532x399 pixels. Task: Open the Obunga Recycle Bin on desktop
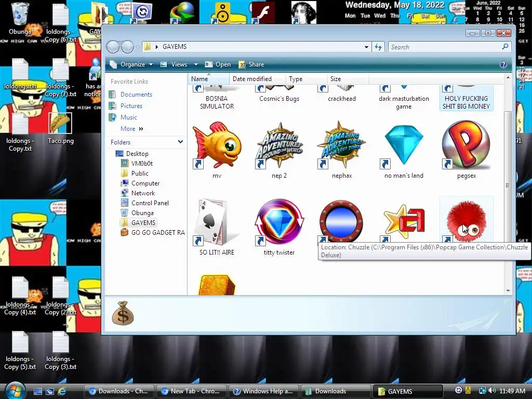pos(20,19)
